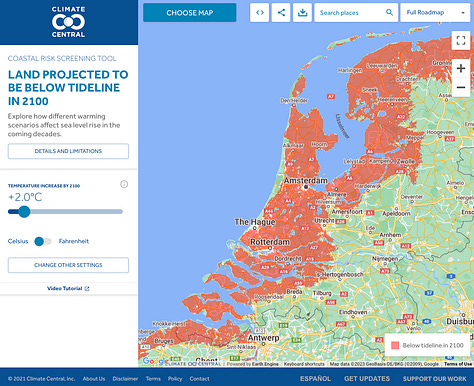Click the Leeuwarden label on map
This screenshot has width=474, height=386.
click(x=382, y=66)
